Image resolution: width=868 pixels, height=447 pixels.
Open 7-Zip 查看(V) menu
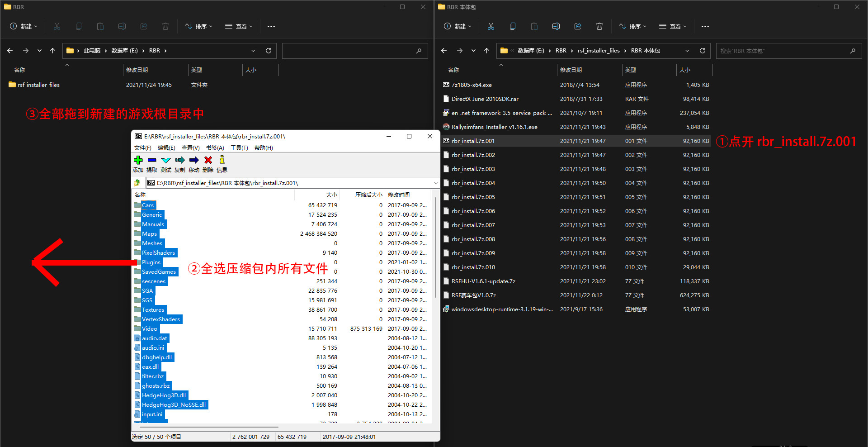coord(190,148)
